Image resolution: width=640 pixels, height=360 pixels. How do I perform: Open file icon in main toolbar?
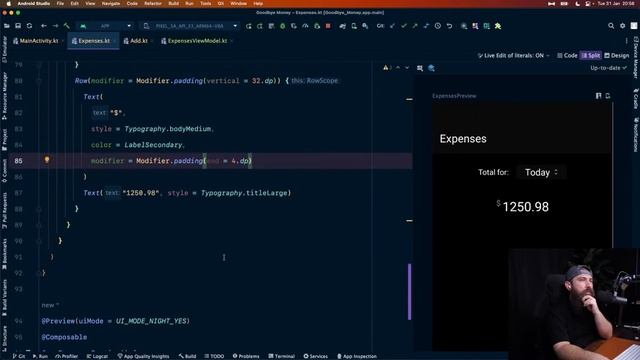point(7,26)
